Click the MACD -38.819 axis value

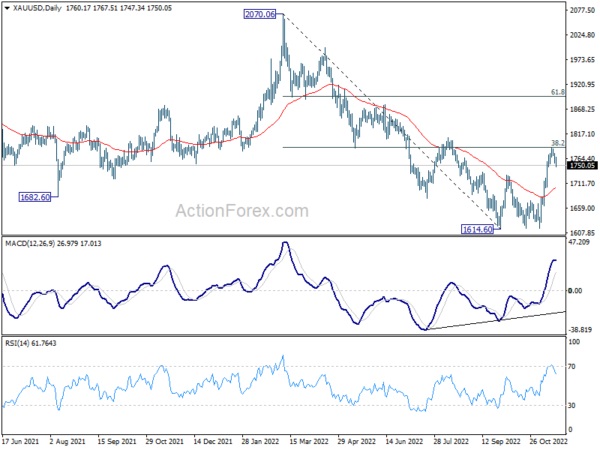point(582,330)
